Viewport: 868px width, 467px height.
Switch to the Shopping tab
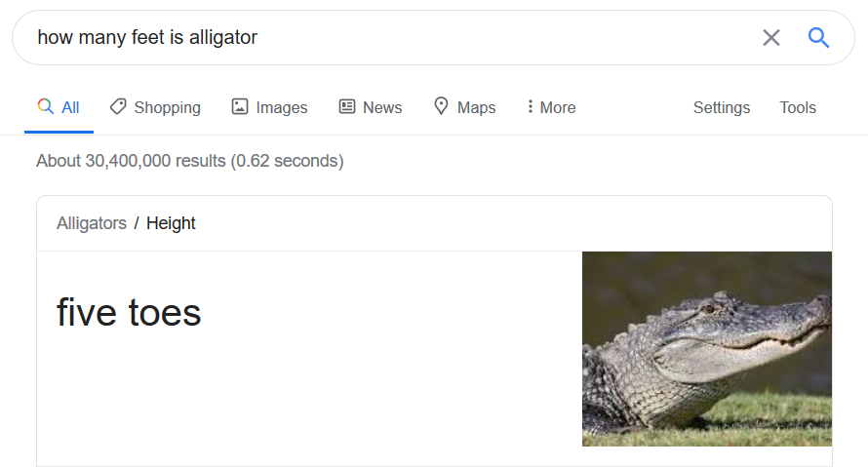pos(155,107)
